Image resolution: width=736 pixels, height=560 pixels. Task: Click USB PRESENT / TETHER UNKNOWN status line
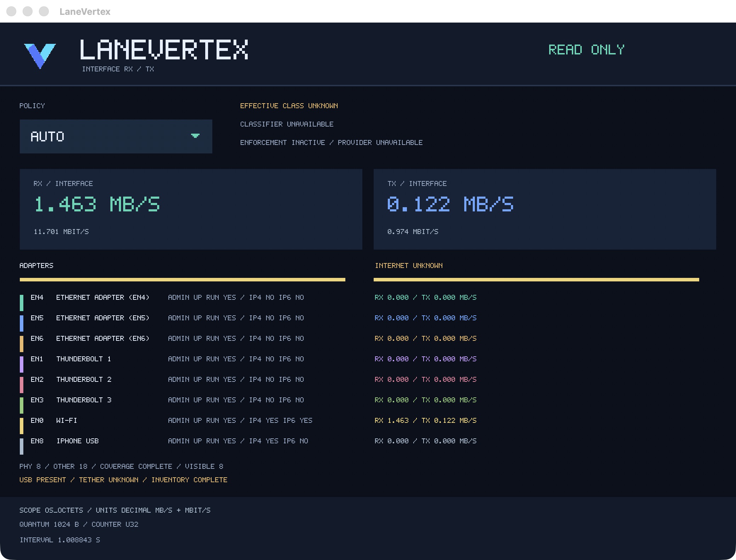[x=123, y=480]
